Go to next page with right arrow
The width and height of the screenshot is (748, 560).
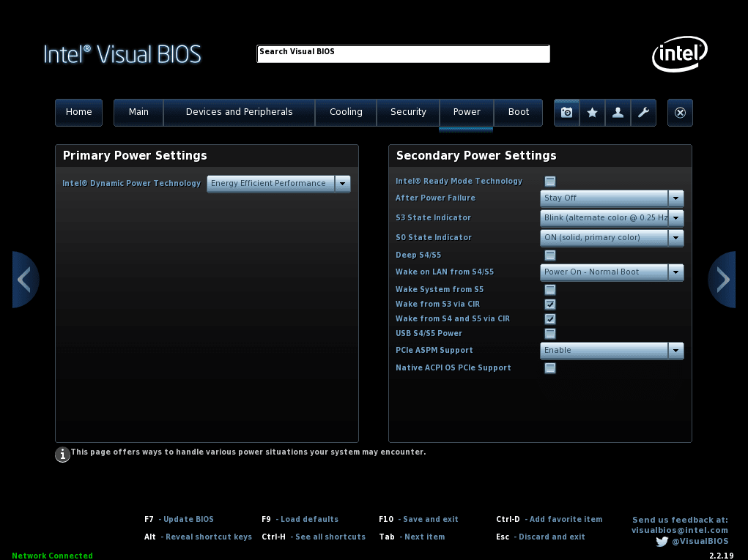722,279
